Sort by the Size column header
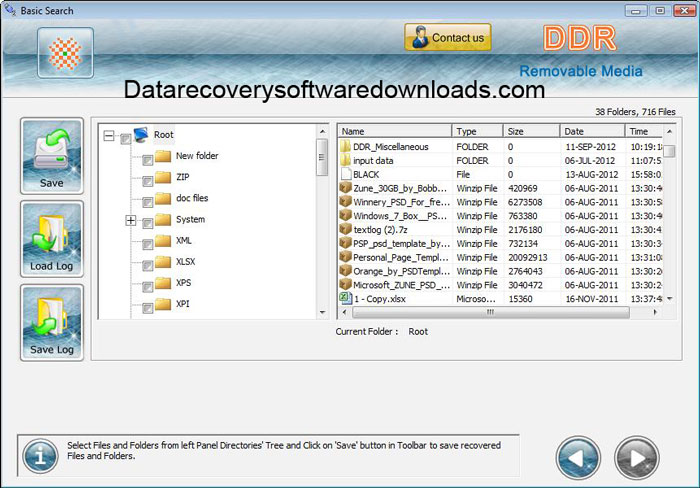700x488 pixels. coord(531,131)
